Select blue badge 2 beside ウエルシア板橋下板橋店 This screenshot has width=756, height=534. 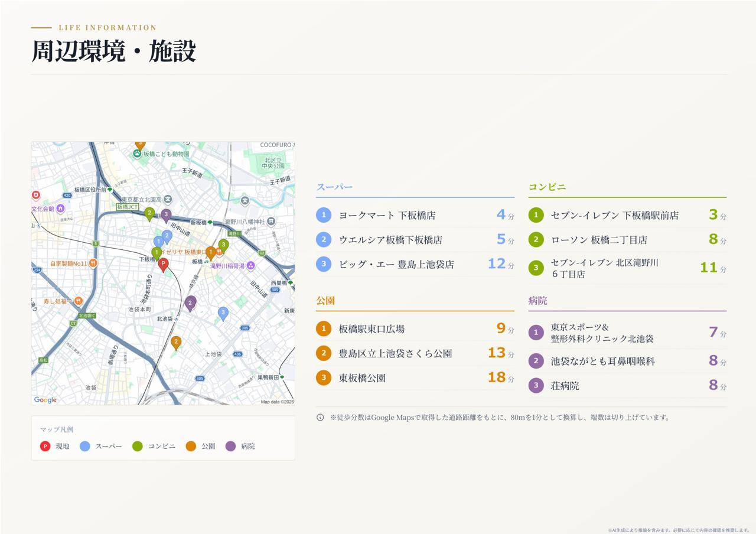click(x=324, y=240)
